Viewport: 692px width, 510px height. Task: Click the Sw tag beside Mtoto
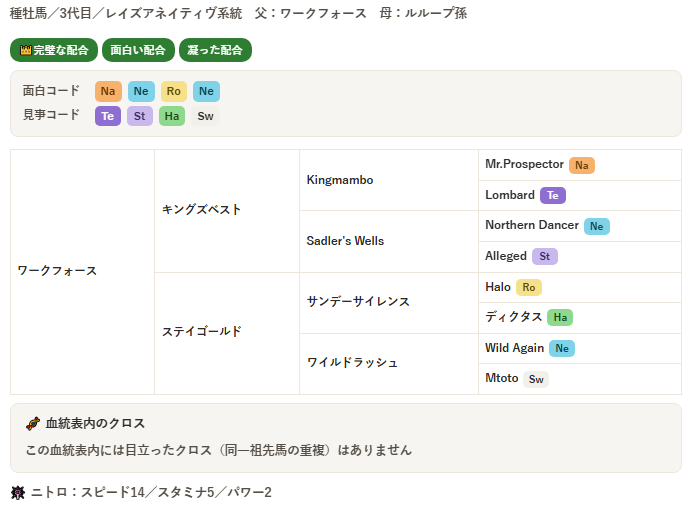pyautogui.click(x=536, y=379)
